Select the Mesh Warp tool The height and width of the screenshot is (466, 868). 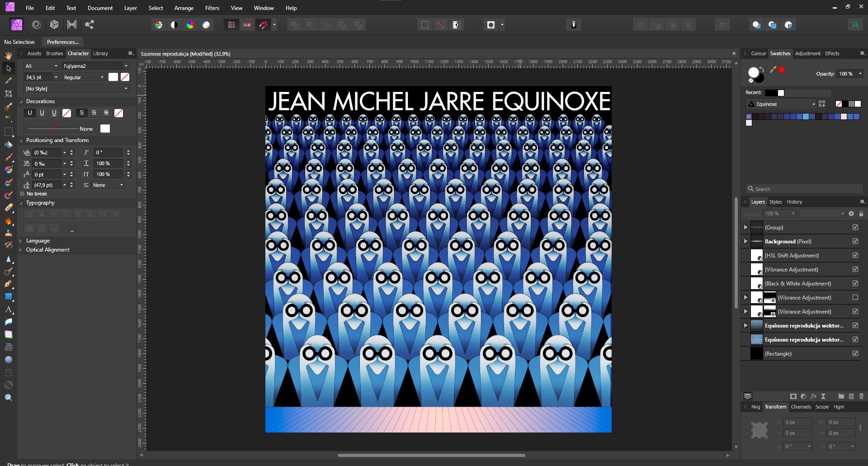pyautogui.click(x=8, y=347)
